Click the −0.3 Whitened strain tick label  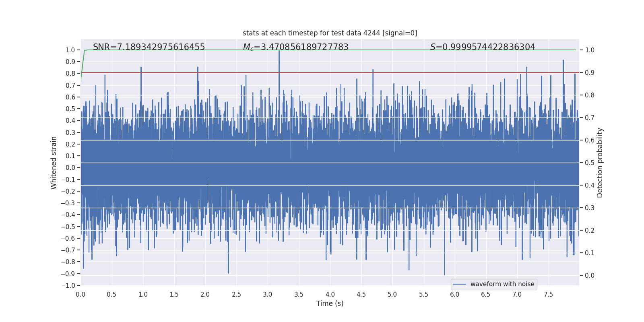tap(68, 203)
